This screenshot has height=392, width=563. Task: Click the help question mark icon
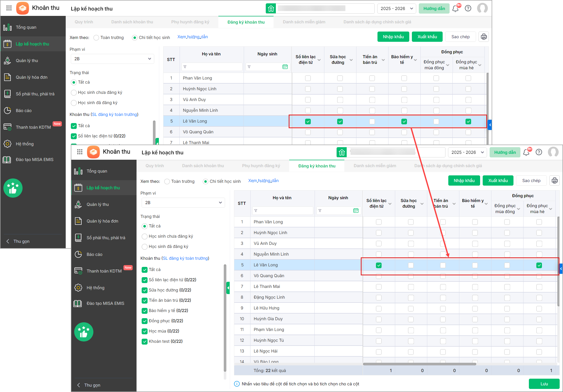[539, 152]
